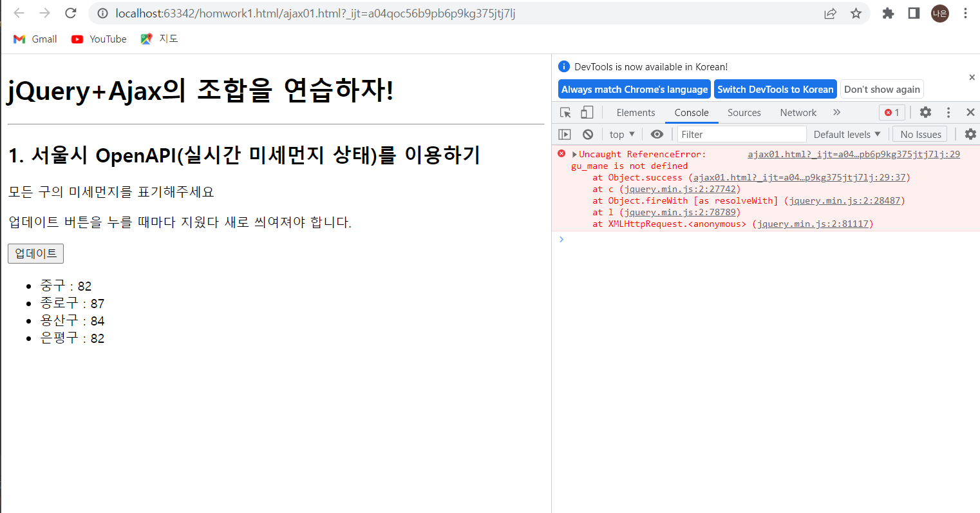Open error source link ending :29
980x513 pixels.
point(854,154)
